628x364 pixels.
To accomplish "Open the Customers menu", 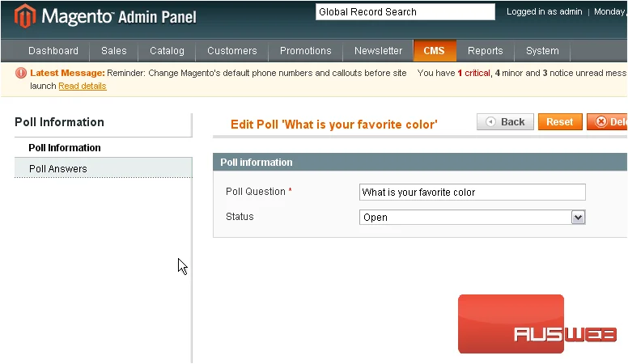I will point(232,51).
